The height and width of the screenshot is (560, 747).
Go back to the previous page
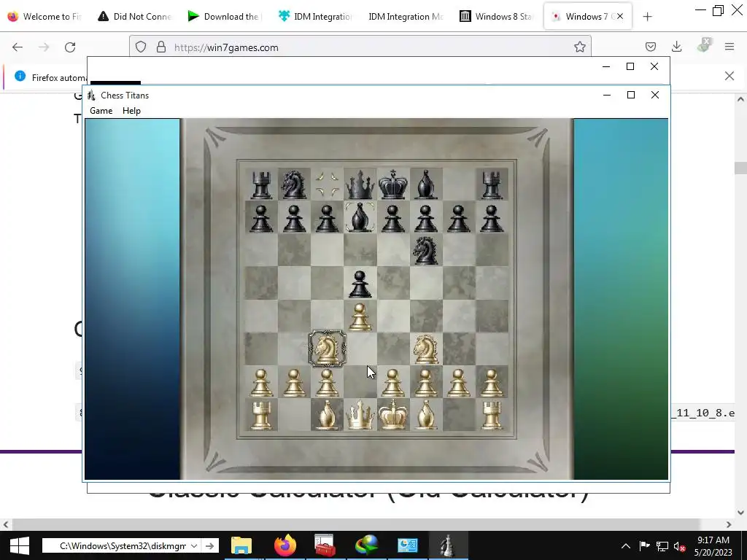[18, 47]
